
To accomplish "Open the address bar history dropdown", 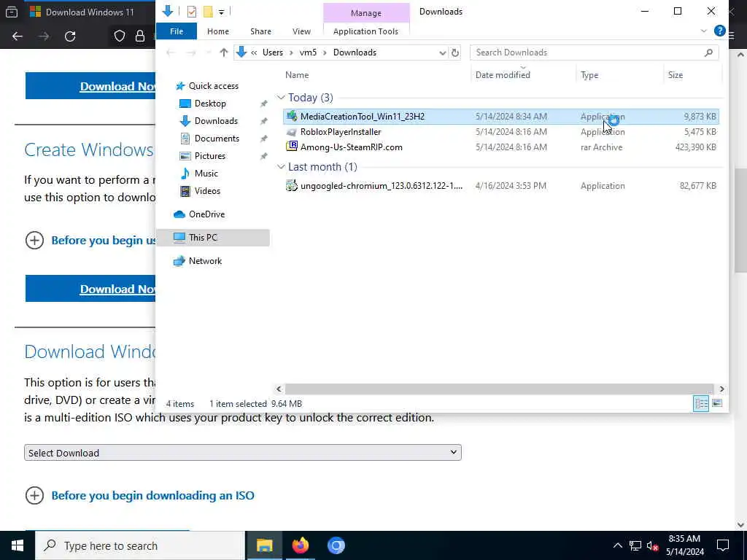I will pyautogui.click(x=443, y=52).
